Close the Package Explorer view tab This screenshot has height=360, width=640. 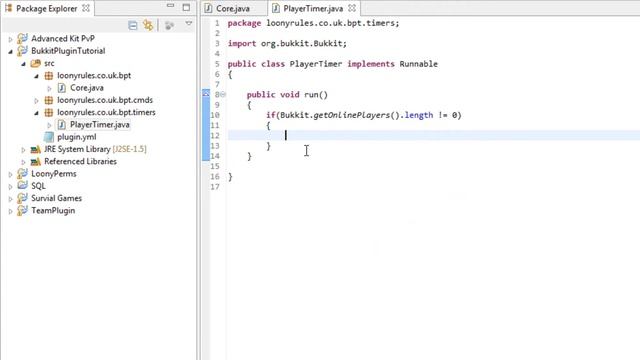(86, 8)
